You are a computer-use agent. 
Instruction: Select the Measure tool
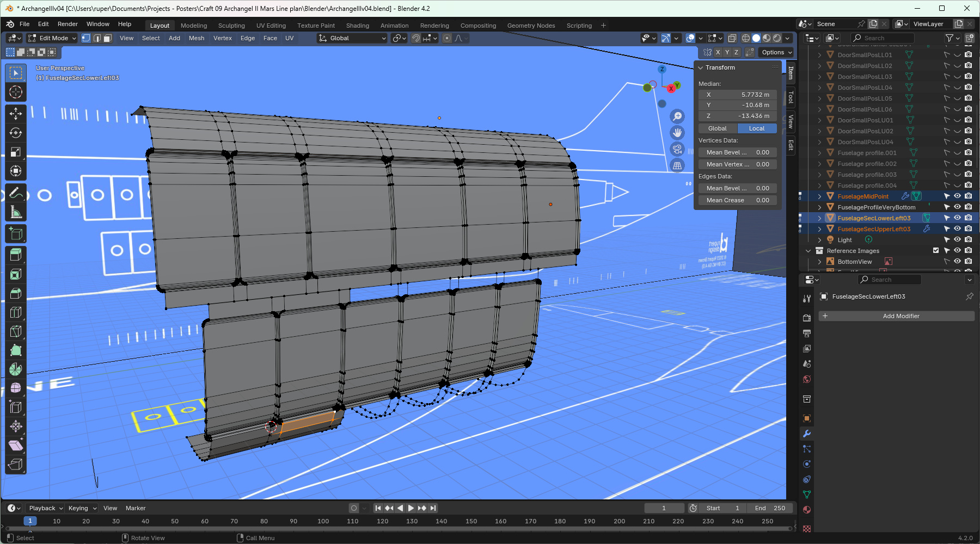[x=16, y=212]
